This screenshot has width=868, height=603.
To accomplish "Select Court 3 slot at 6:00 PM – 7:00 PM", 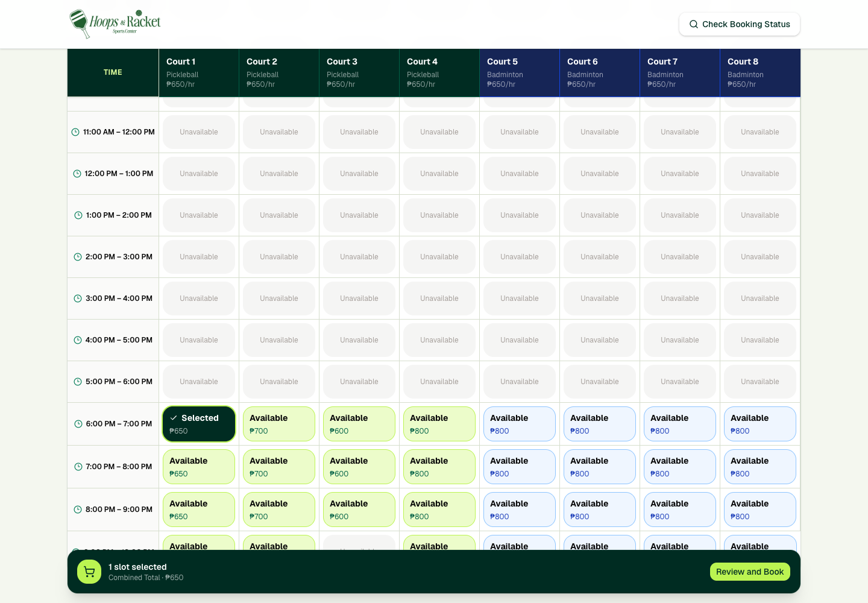I will (x=359, y=424).
